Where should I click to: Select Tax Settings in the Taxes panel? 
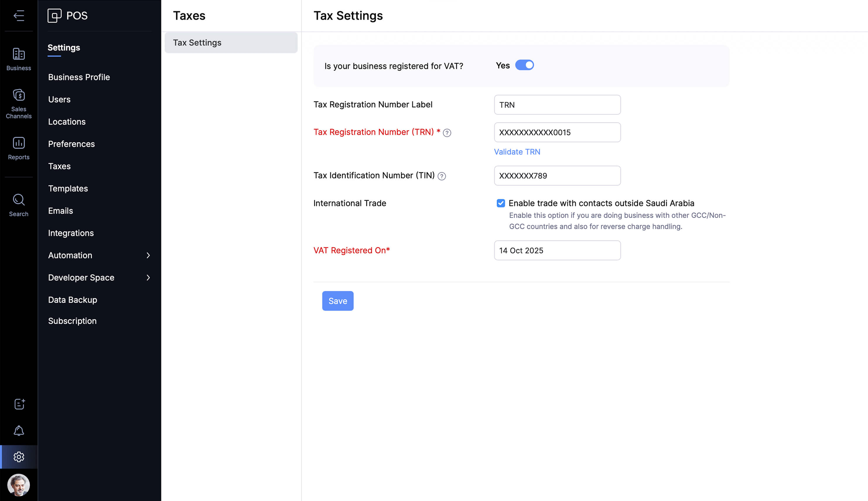[x=231, y=42]
